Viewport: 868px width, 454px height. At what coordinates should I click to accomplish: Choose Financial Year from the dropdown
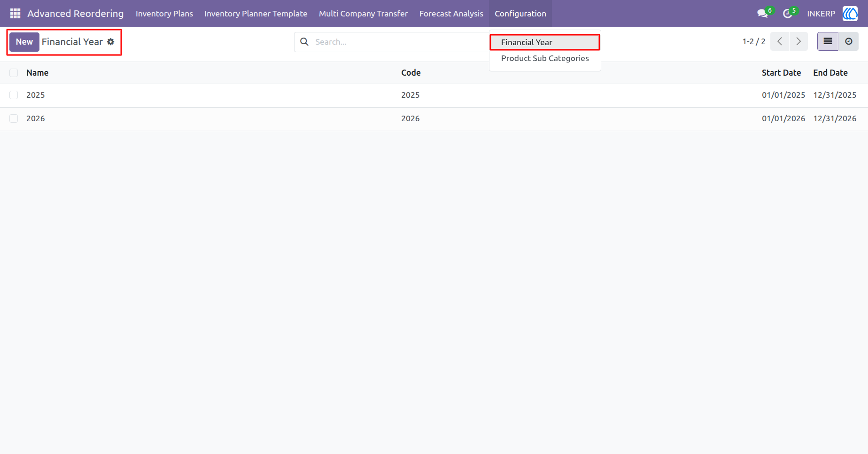[545, 42]
